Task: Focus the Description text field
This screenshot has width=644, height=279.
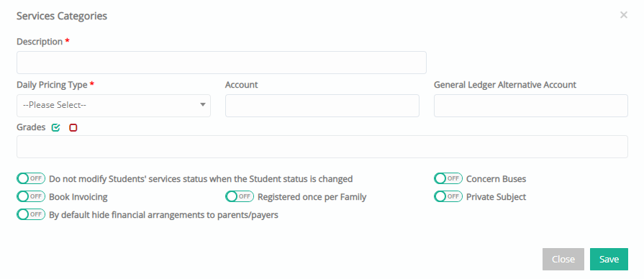Action: click(222, 63)
